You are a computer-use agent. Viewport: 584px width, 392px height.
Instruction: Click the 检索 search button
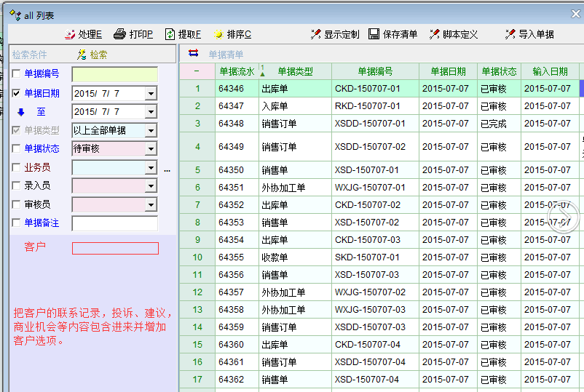point(93,55)
